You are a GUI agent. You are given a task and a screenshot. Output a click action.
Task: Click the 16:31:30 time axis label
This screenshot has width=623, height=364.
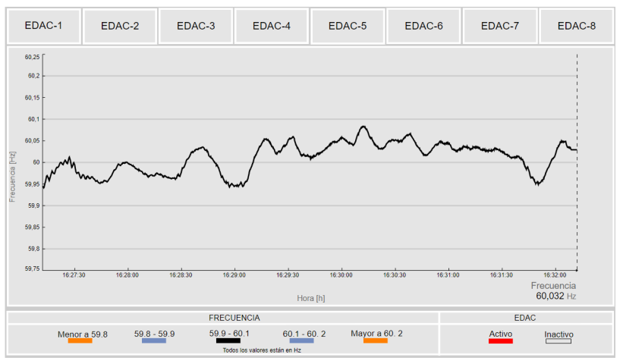pos(502,275)
